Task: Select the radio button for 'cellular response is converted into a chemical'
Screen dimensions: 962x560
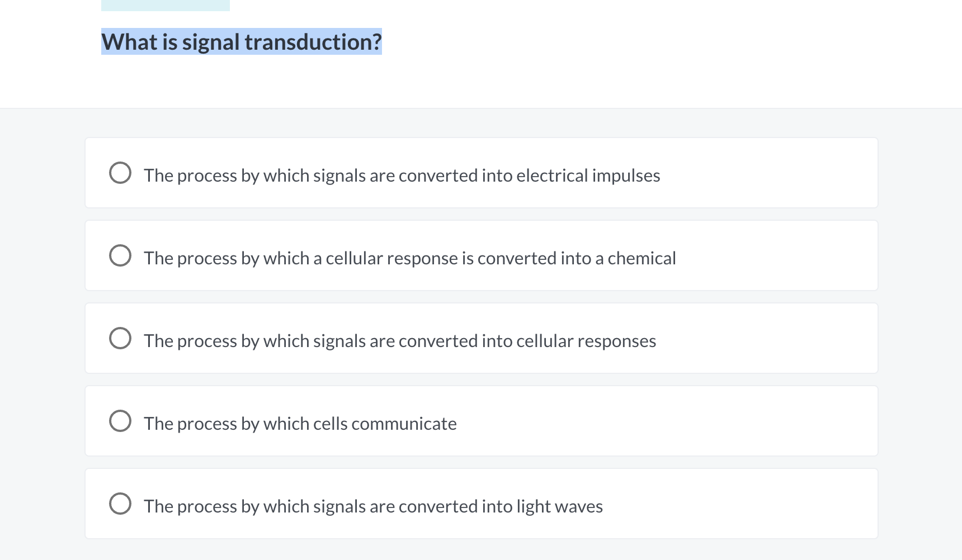Action: [x=120, y=255]
